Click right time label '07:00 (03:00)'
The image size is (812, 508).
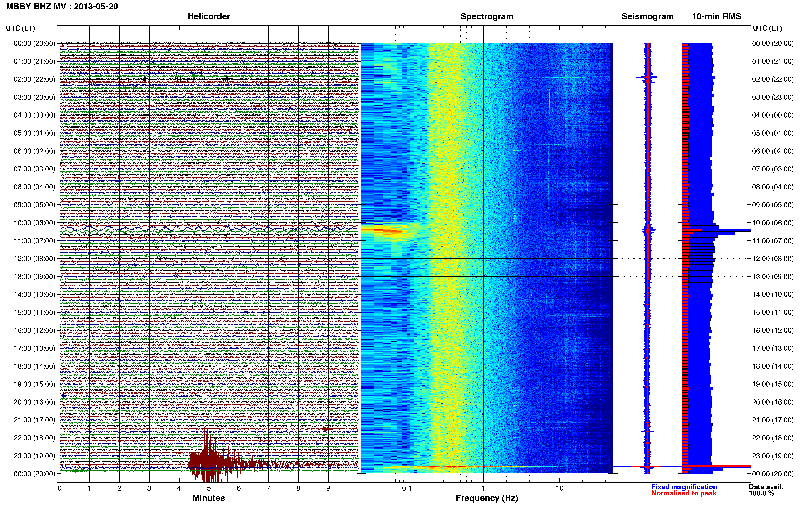point(773,169)
